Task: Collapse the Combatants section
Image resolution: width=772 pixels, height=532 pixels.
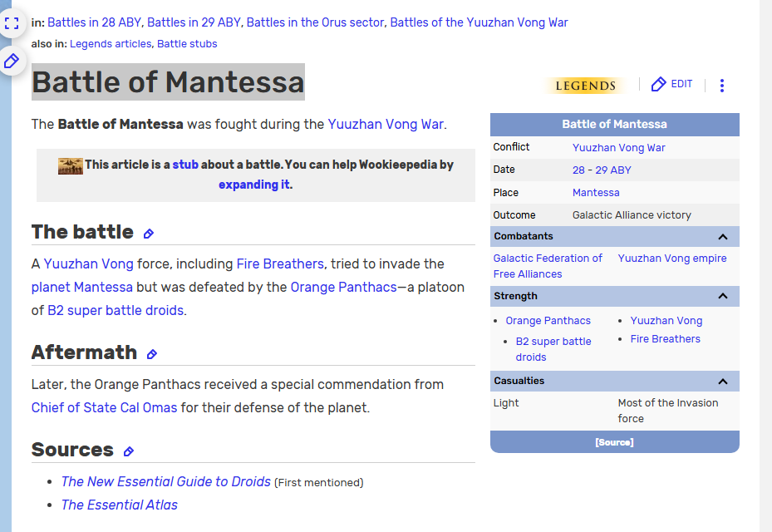Action: point(723,237)
